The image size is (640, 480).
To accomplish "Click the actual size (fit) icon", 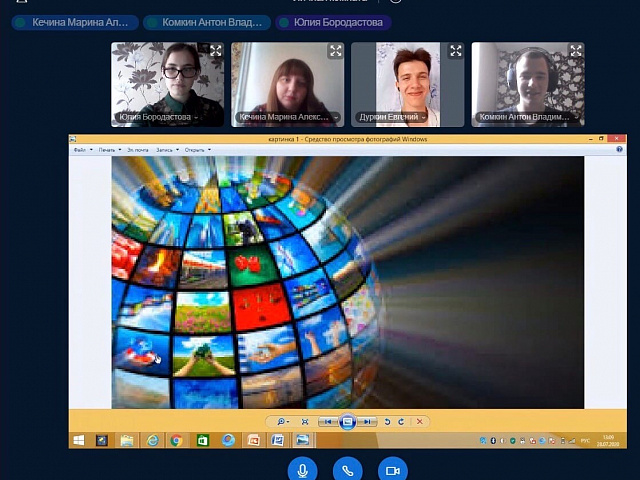I will [x=304, y=422].
